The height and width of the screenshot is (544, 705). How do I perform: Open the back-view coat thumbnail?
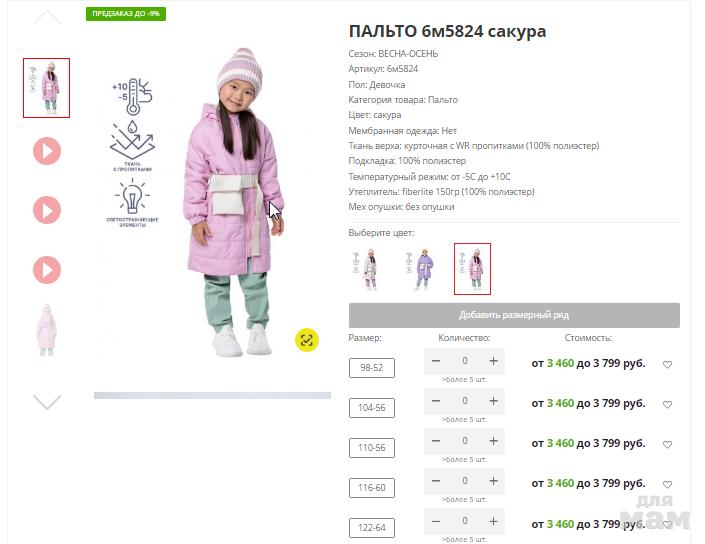pyautogui.click(x=47, y=330)
